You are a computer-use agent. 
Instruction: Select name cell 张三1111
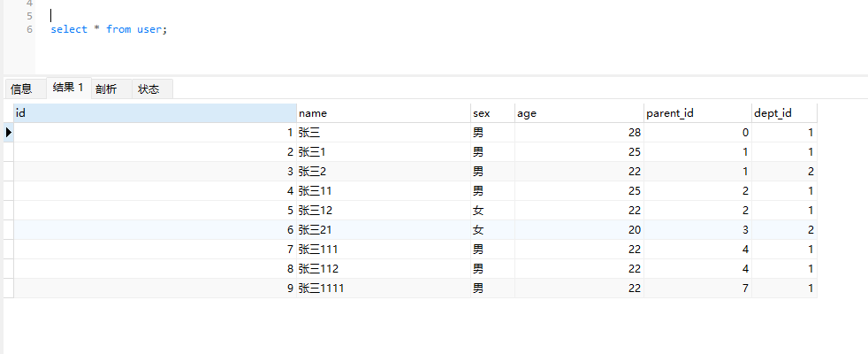384,288
